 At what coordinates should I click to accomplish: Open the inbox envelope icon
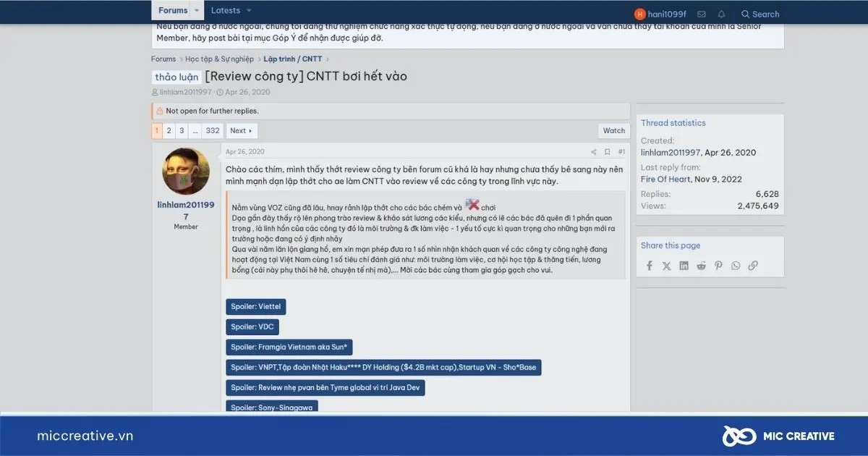701,14
